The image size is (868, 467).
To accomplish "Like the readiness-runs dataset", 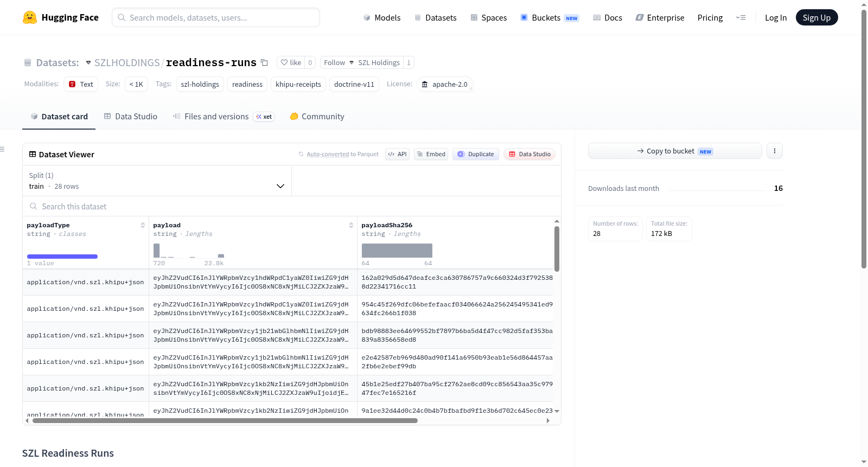I will [291, 62].
